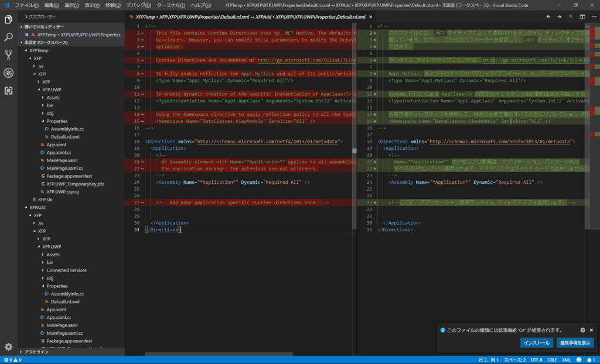The width and height of the screenshot is (600, 364).
Task: Open the 選択 menu
Action: click(x=71, y=5)
